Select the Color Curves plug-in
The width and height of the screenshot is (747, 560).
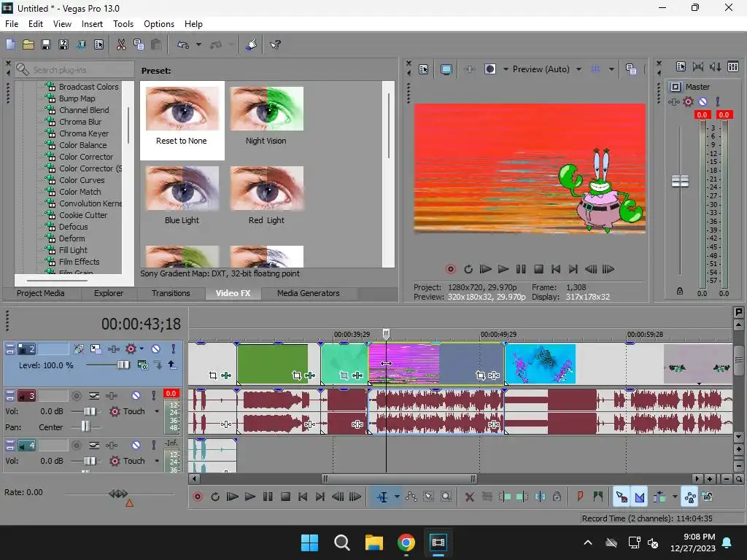pyautogui.click(x=82, y=180)
